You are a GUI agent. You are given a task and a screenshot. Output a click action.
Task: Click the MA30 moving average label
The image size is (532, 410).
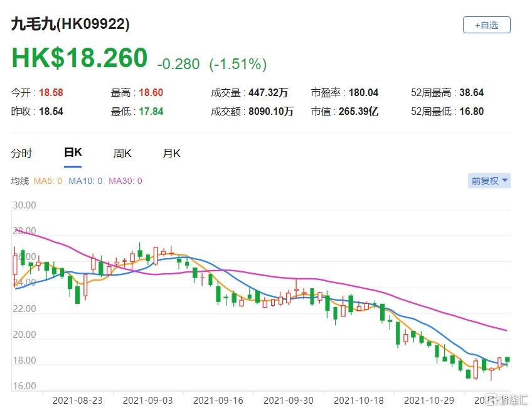tap(125, 181)
